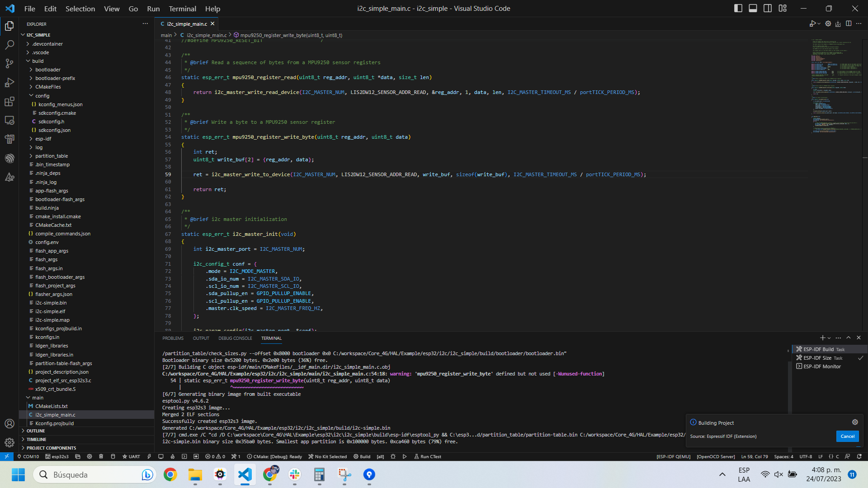Expand the bootloader folder in explorer
Image resolution: width=868 pixels, height=488 pixels.
(48, 70)
